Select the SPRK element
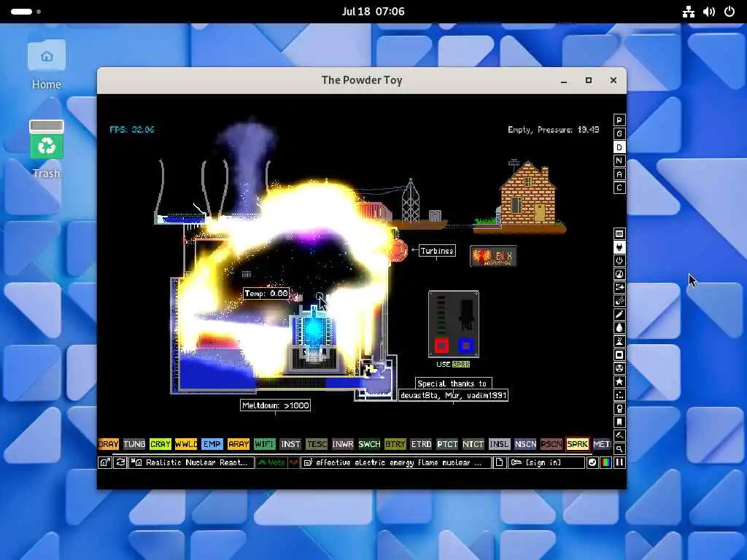 pos(578,444)
